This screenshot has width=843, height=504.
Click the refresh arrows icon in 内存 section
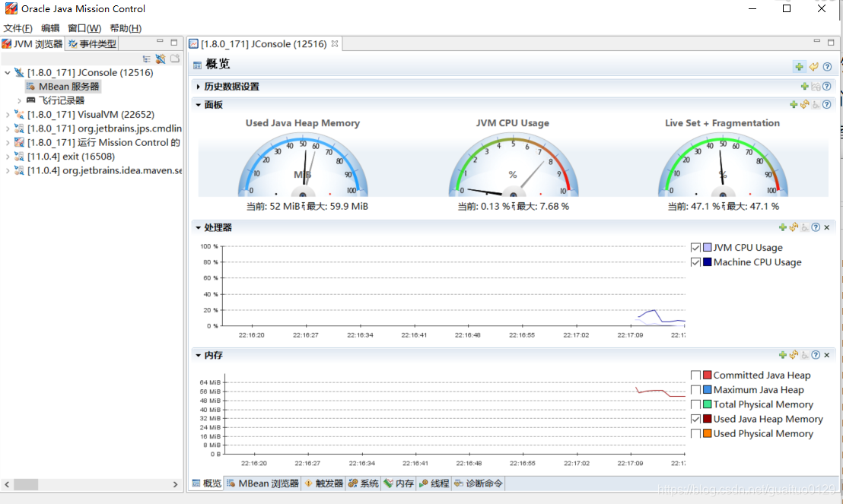(x=794, y=355)
